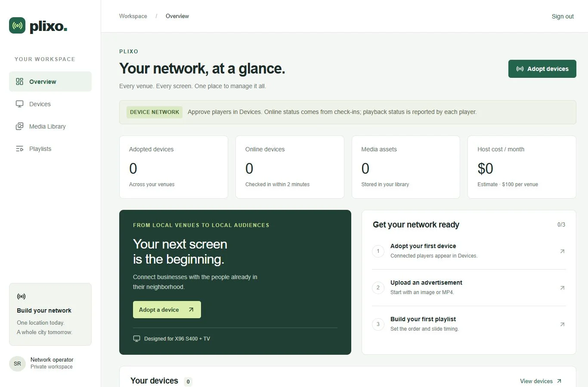Click the Adopt devices button
The height and width of the screenshot is (387, 588).
pos(542,69)
